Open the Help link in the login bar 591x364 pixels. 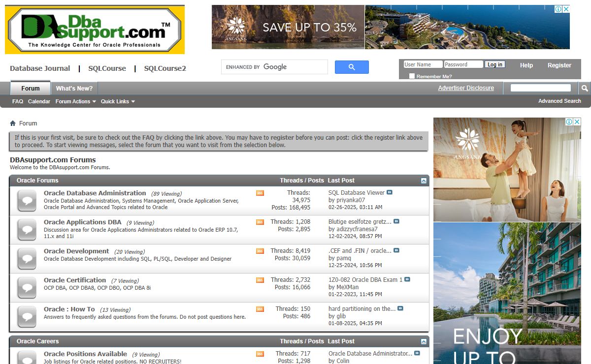(526, 65)
